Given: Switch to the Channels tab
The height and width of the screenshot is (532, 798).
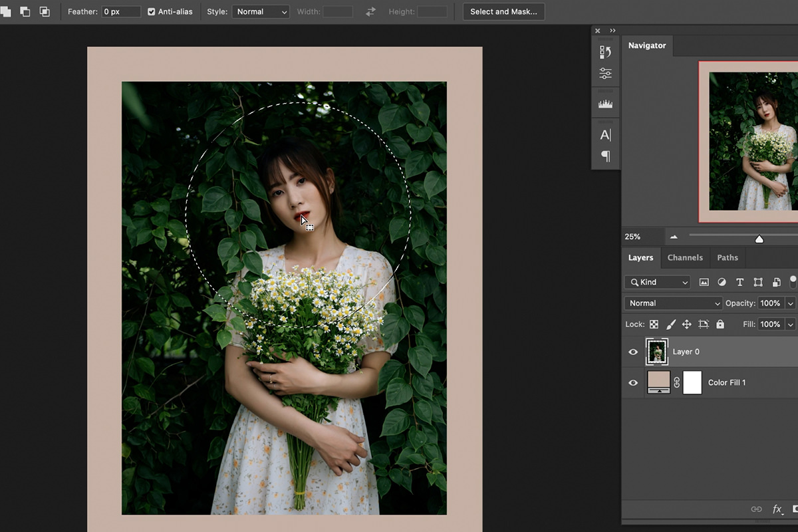Looking at the screenshot, I should point(684,257).
